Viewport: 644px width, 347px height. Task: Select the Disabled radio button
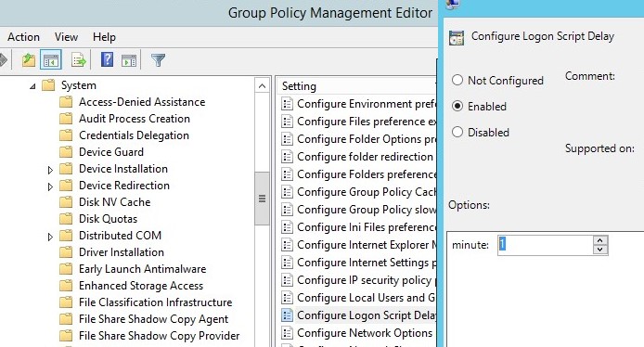click(457, 132)
